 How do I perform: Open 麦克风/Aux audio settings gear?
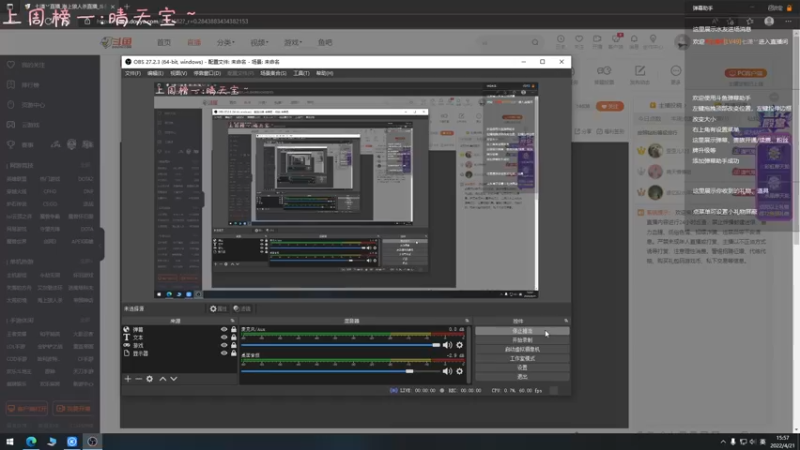coord(460,345)
